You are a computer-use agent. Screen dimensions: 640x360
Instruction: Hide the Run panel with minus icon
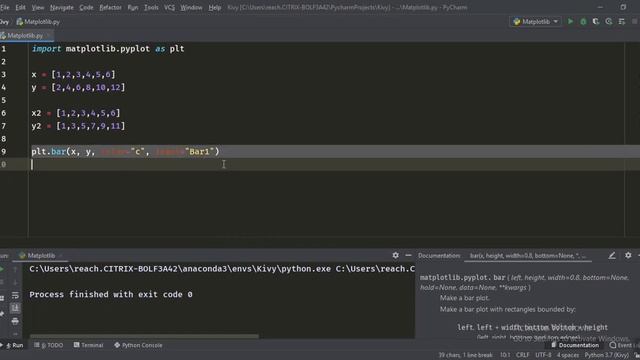[x=408, y=256]
